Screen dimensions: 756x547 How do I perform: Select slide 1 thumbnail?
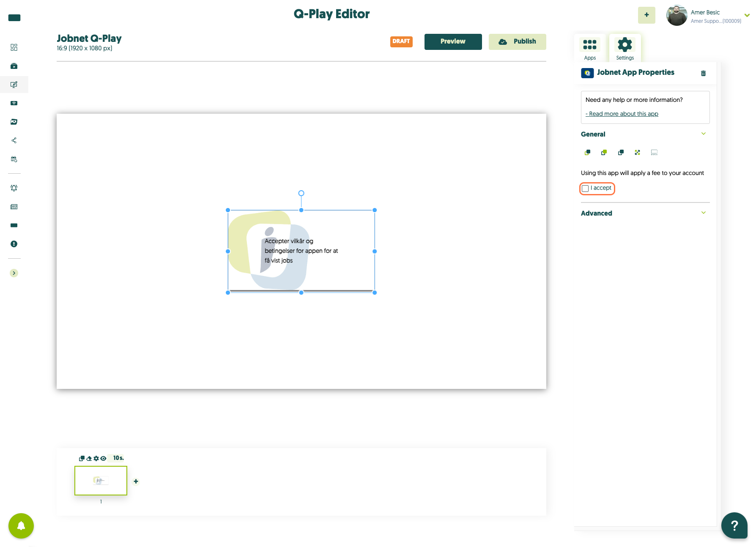click(x=101, y=481)
